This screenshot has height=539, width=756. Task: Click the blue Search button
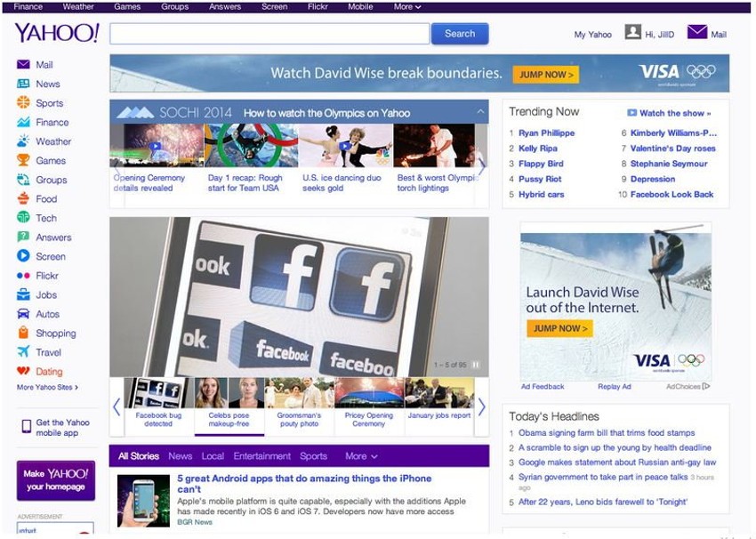(x=460, y=34)
